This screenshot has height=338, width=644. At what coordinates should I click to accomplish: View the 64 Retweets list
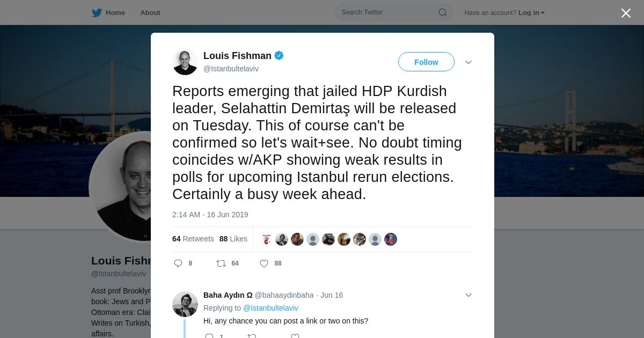pos(193,239)
